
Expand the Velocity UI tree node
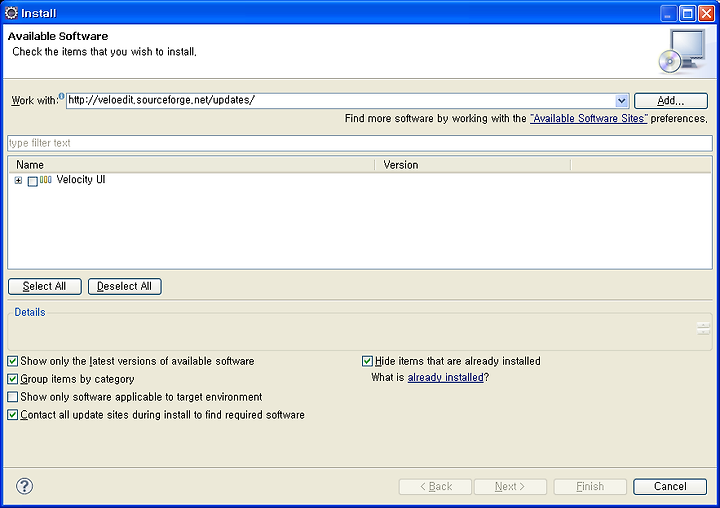coord(18,181)
